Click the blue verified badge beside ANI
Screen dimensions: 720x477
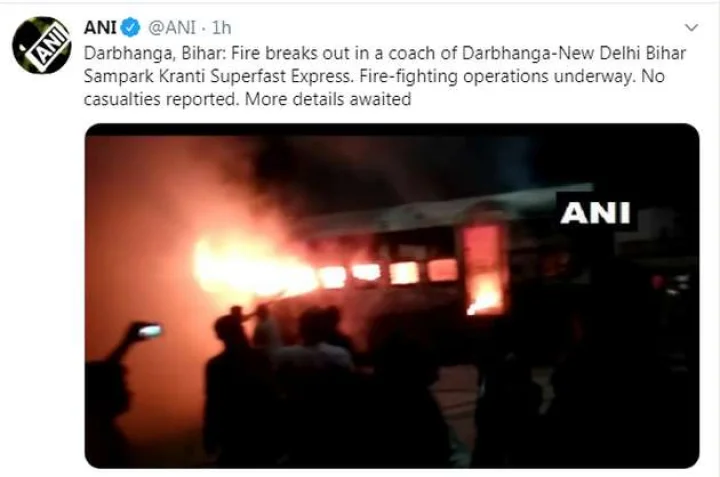point(130,28)
